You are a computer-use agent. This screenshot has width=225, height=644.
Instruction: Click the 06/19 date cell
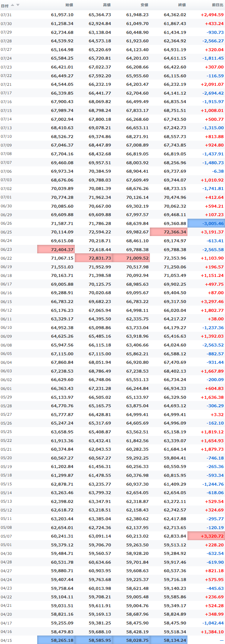click(6, 267)
